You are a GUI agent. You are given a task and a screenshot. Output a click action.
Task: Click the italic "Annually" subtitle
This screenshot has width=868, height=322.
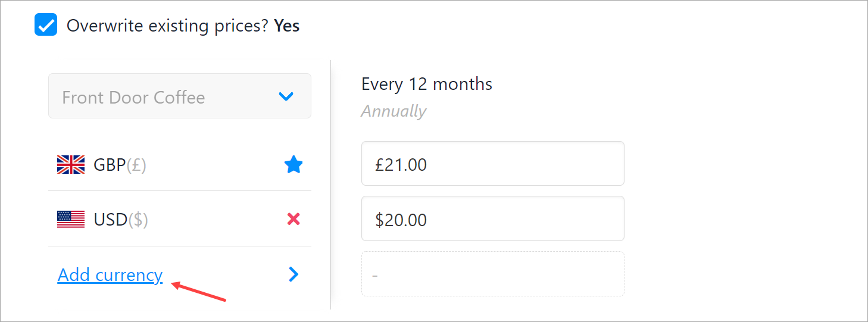tap(394, 111)
